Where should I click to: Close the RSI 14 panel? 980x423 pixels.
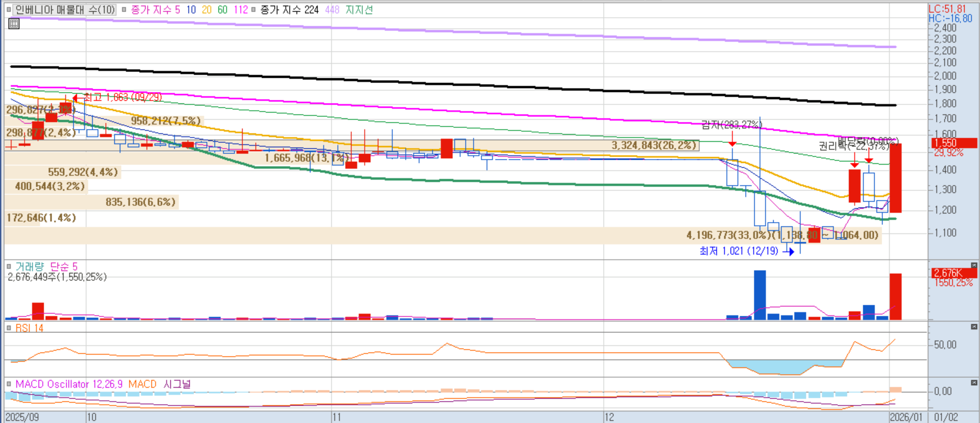click(x=974, y=327)
